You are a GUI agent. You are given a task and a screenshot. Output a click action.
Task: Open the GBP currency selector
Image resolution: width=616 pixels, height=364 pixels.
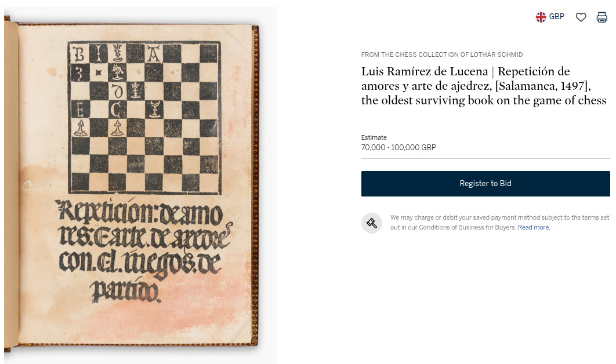(x=550, y=17)
